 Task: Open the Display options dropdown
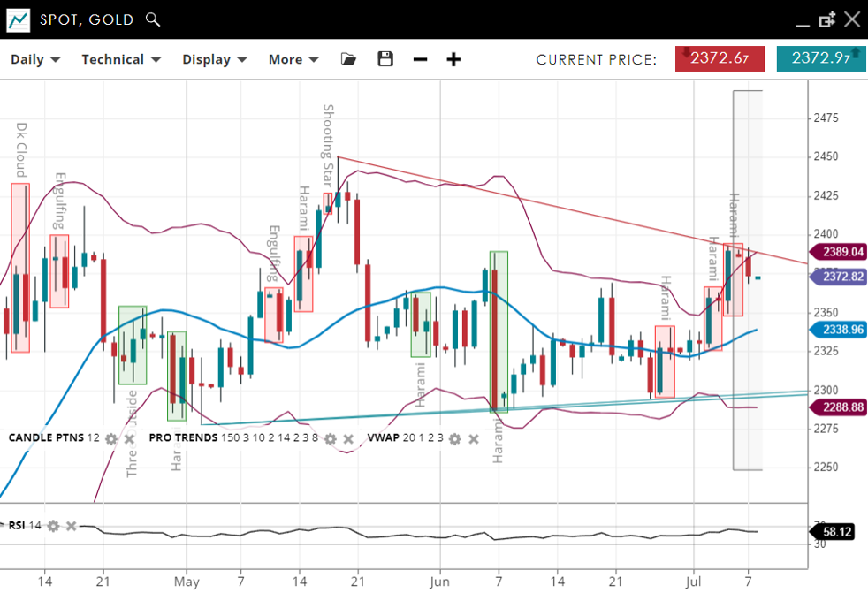(215, 59)
